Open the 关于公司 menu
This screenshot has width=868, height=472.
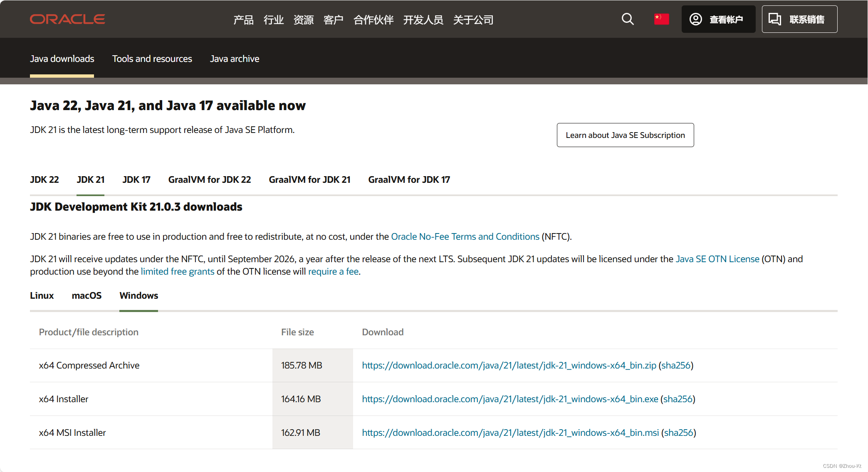(473, 20)
